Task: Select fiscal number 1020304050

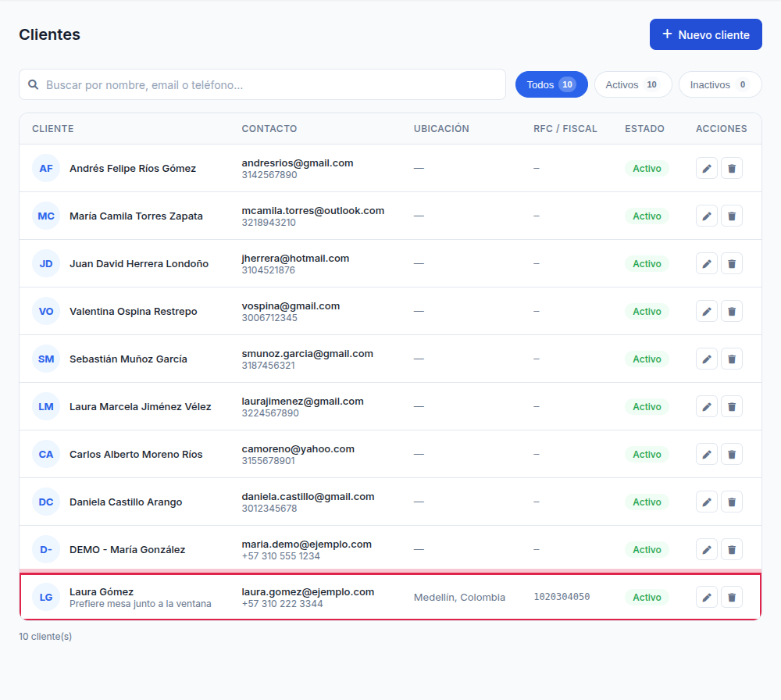Action: [x=562, y=597]
